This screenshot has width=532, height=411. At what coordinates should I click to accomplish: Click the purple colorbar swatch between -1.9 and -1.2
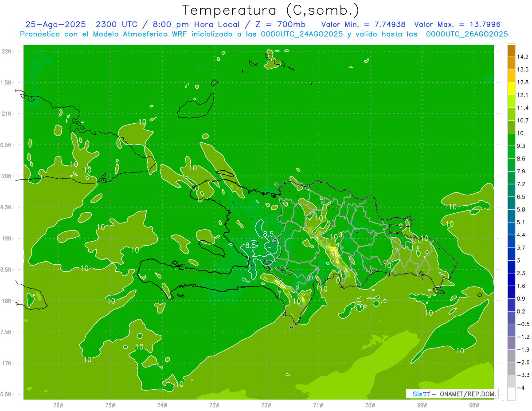point(511,343)
